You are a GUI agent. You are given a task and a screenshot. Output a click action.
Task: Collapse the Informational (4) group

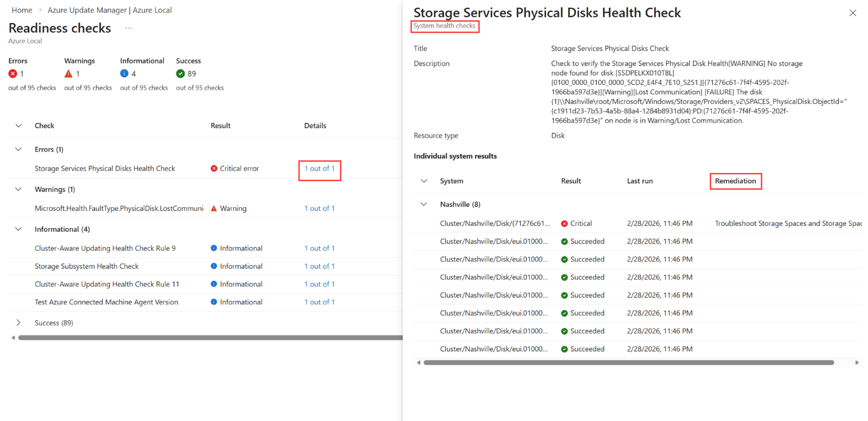click(18, 229)
